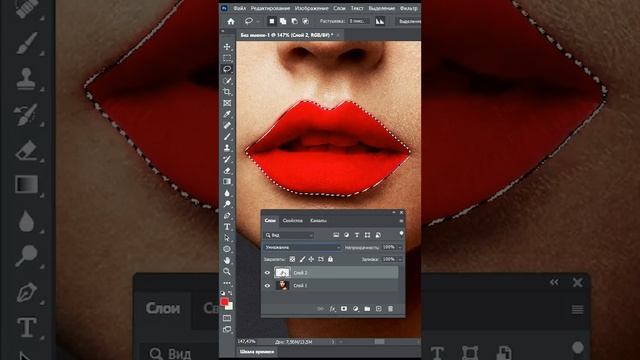Switch to the Свойства tab

pyautogui.click(x=293, y=221)
